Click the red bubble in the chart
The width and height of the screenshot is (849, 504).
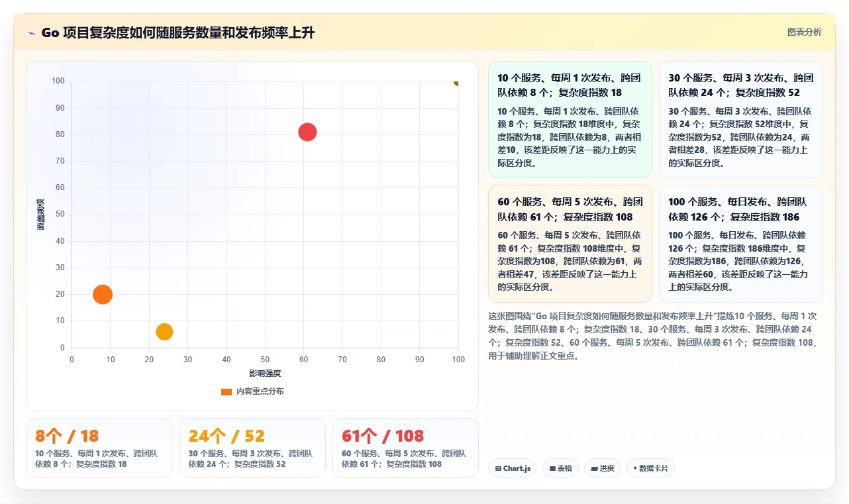pyautogui.click(x=307, y=132)
